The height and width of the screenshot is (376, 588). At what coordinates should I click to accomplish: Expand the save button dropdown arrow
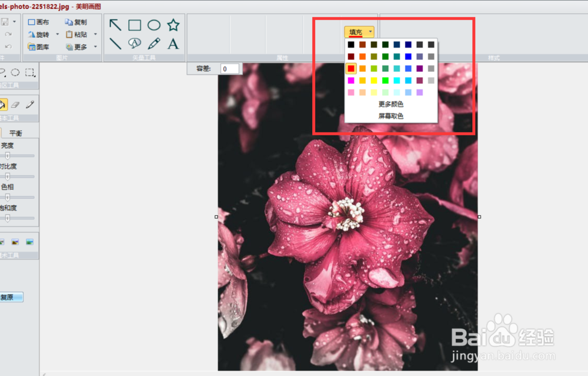14,22
